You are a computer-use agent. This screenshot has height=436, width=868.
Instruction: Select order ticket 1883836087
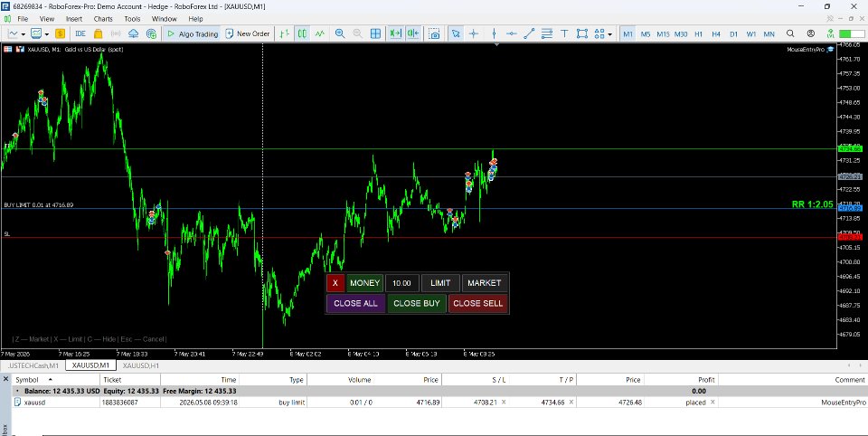coord(119,403)
